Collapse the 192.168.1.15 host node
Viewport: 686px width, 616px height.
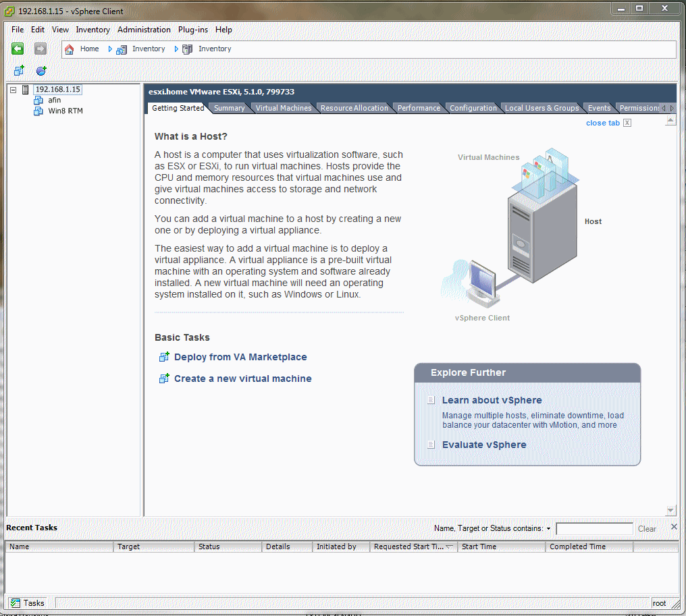11,88
